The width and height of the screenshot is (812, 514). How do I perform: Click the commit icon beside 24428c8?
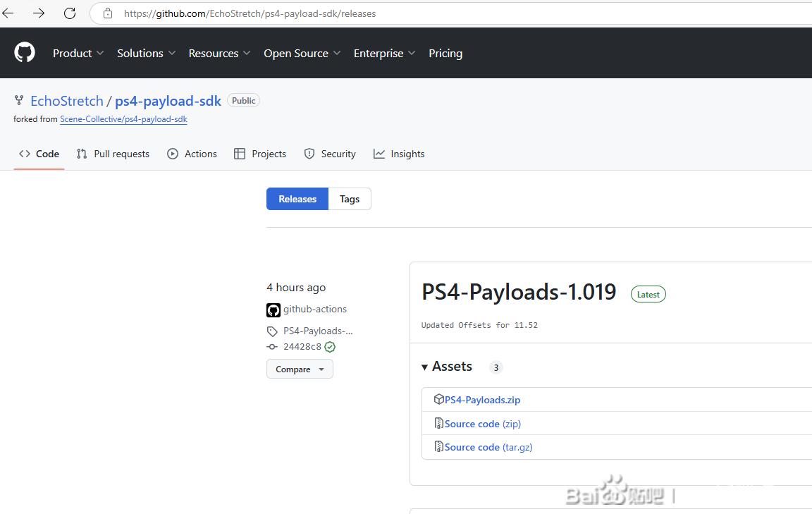click(272, 347)
